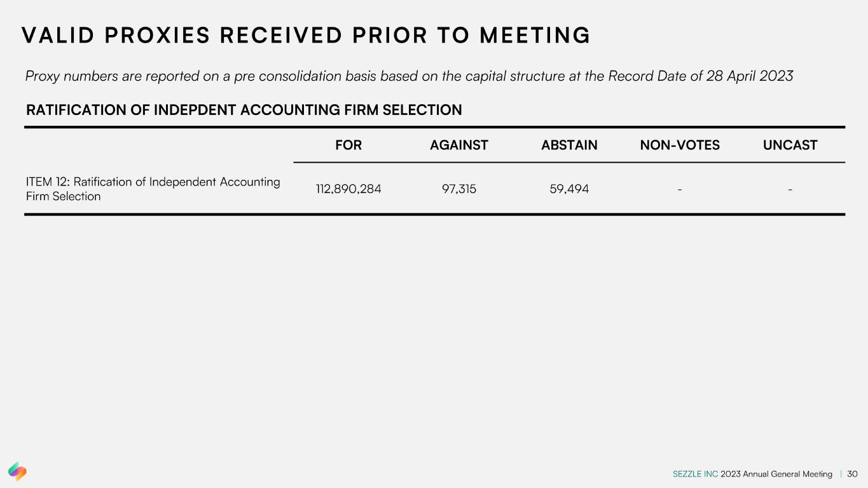Click the 97,315 AGAINST votes value
This screenshot has height=488, width=868.
tap(458, 189)
